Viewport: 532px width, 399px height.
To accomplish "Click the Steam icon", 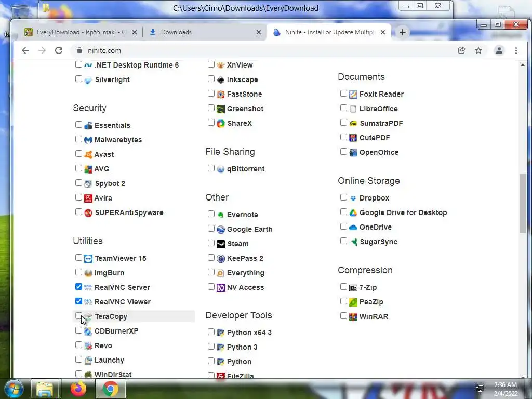I will click(x=220, y=244).
